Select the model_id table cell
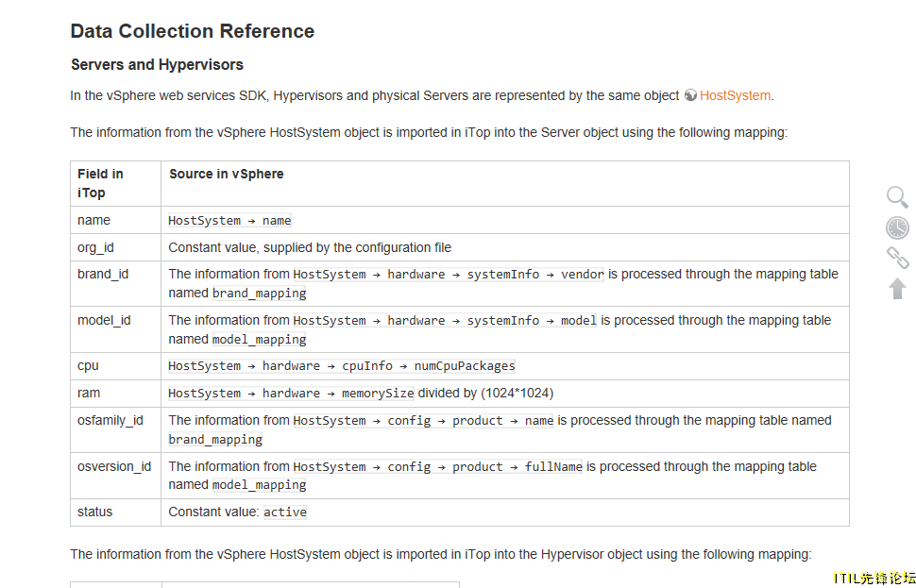The height and width of the screenshot is (588, 916). coord(115,329)
